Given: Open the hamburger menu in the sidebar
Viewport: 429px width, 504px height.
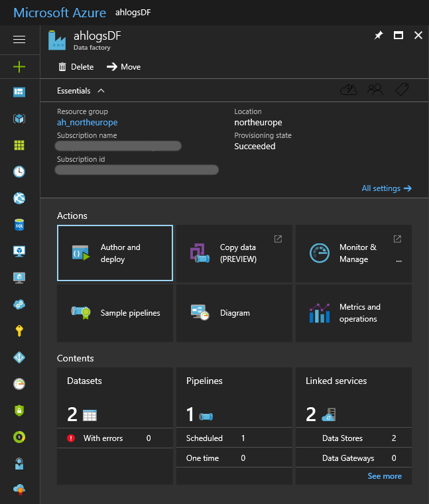Looking at the screenshot, I should [19, 40].
